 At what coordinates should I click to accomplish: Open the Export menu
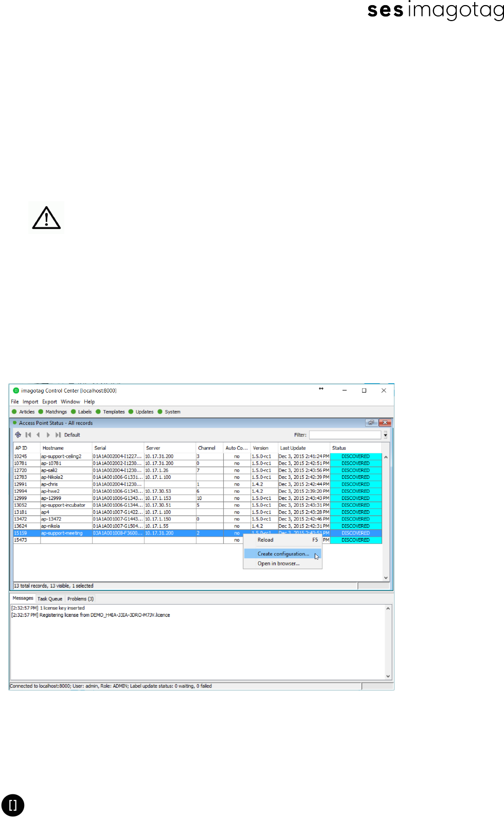click(x=50, y=402)
